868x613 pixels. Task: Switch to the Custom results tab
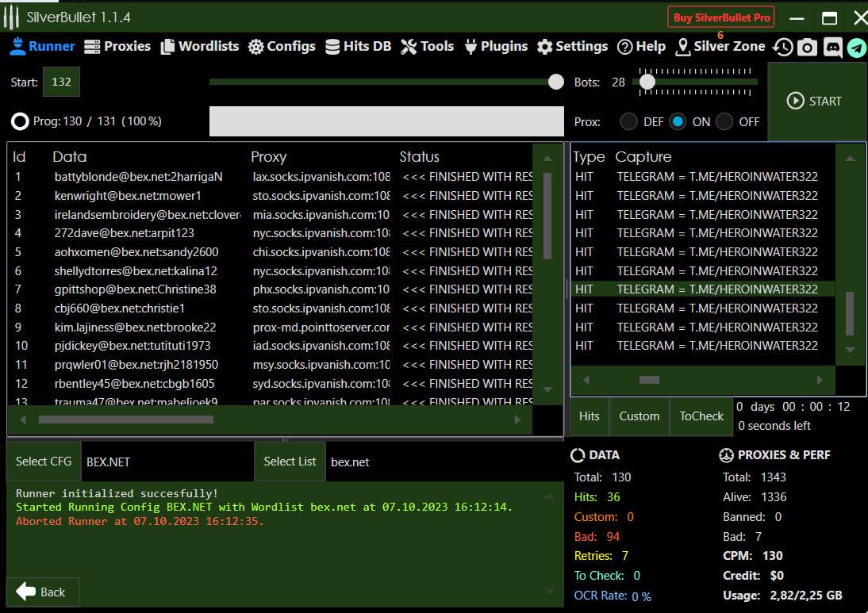(639, 416)
